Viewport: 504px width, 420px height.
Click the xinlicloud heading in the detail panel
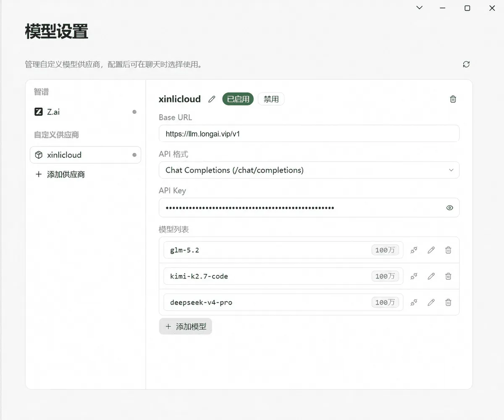click(x=180, y=99)
